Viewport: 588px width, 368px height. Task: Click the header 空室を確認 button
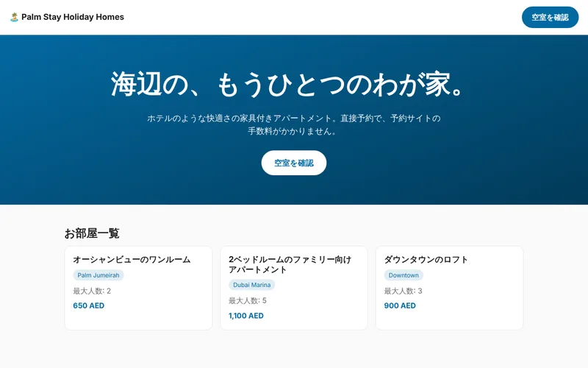pyautogui.click(x=550, y=17)
